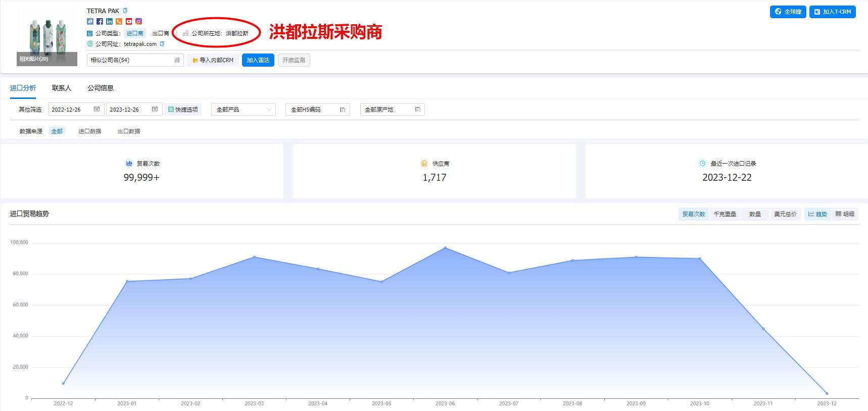Screen dimensions: 868x411
Task: Click the 全部HS编码 field's picker icon
Action: (x=342, y=110)
